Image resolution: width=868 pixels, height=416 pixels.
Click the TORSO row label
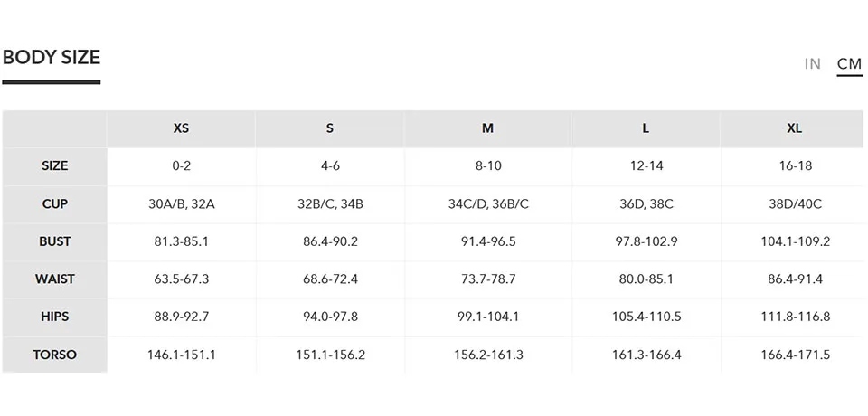(x=55, y=355)
